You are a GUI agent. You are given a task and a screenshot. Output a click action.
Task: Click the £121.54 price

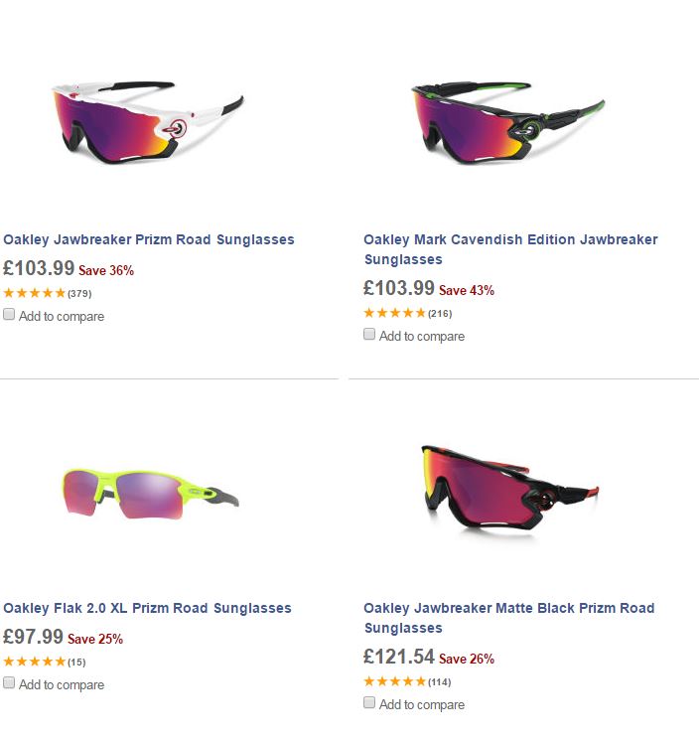399,657
